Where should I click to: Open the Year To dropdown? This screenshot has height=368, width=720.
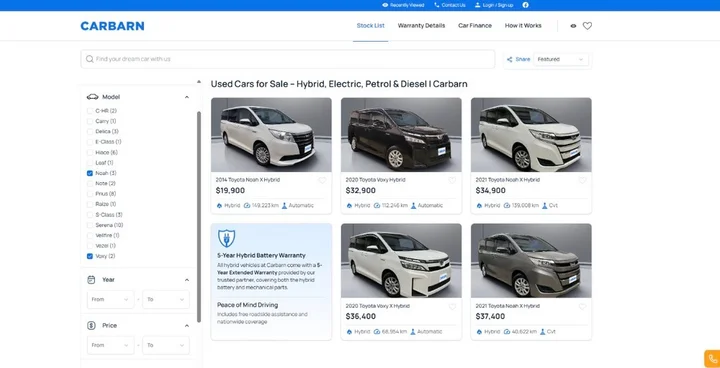point(166,300)
